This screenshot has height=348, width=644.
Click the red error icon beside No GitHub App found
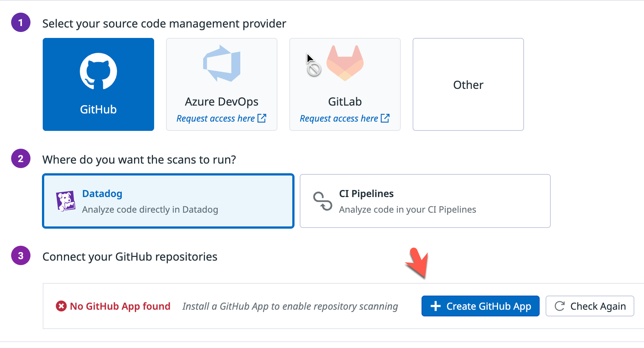click(61, 306)
